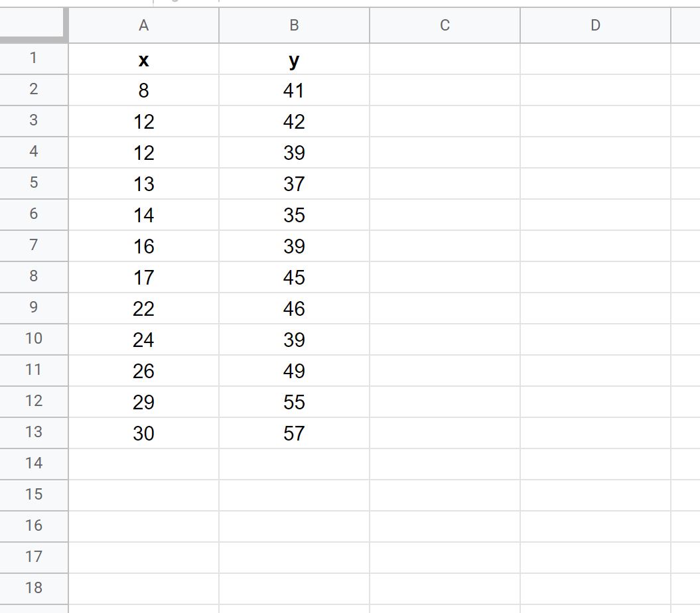700x613 pixels.
Task: Click empty cell D10
Action: [595, 339]
